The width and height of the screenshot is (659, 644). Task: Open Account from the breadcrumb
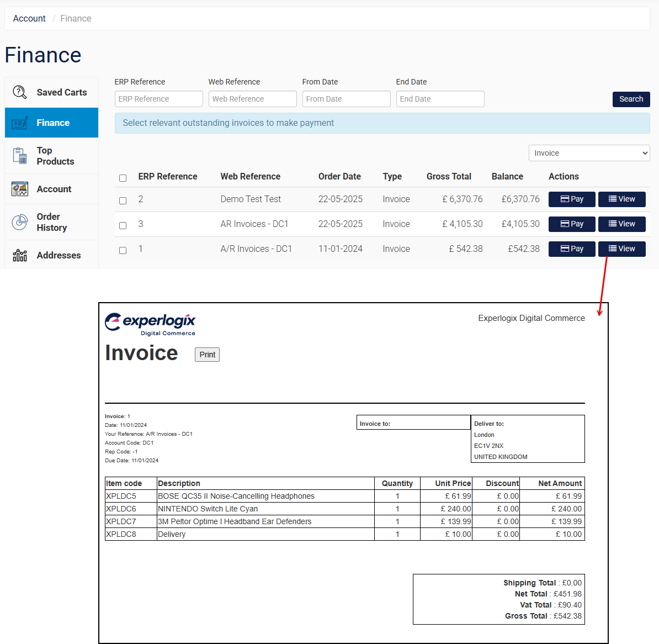pyautogui.click(x=29, y=18)
